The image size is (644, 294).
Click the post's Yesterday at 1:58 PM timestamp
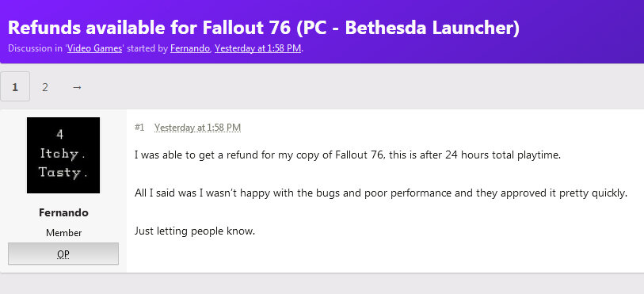[x=197, y=128]
